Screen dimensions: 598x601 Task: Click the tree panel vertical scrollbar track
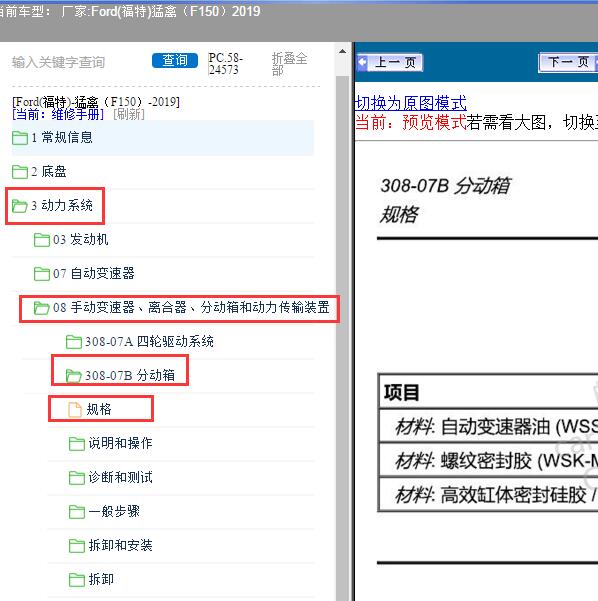coord(342,337)
